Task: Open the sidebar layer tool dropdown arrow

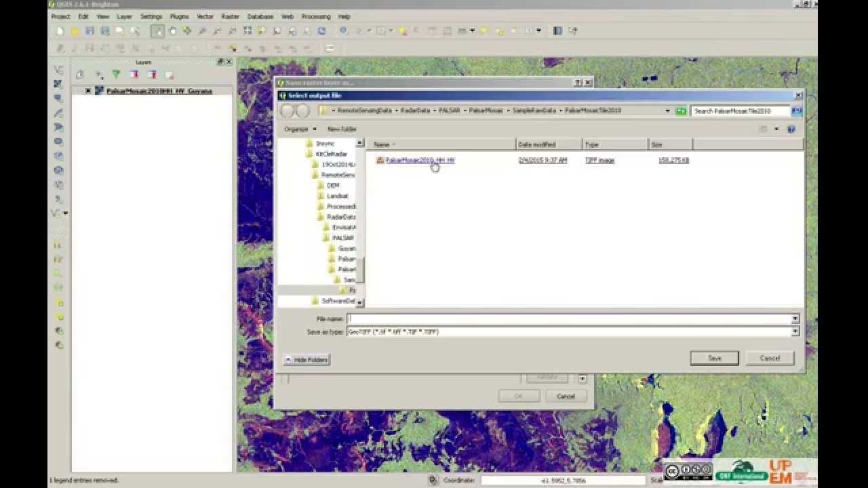Action: point(65,213)
